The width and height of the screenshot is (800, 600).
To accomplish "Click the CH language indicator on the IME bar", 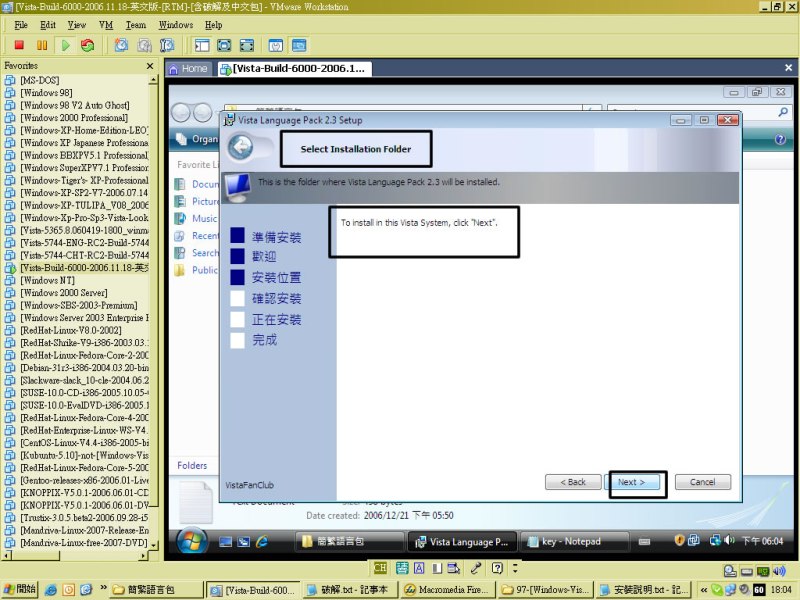I will tap(380, 568).
